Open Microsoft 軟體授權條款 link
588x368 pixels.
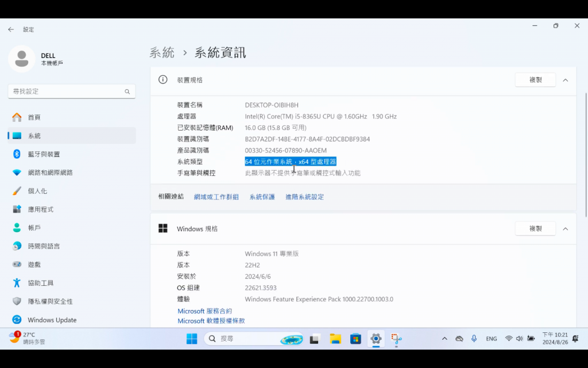(x=211, y=321)
